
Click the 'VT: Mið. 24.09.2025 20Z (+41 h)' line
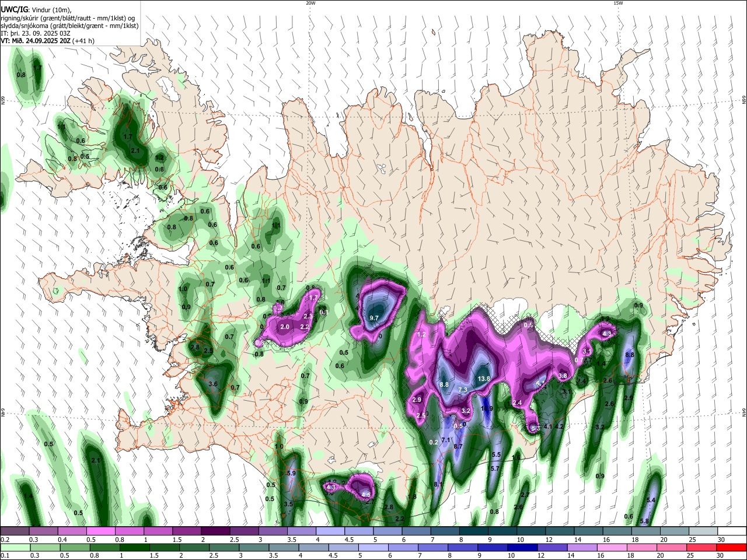tap(47, 41)
